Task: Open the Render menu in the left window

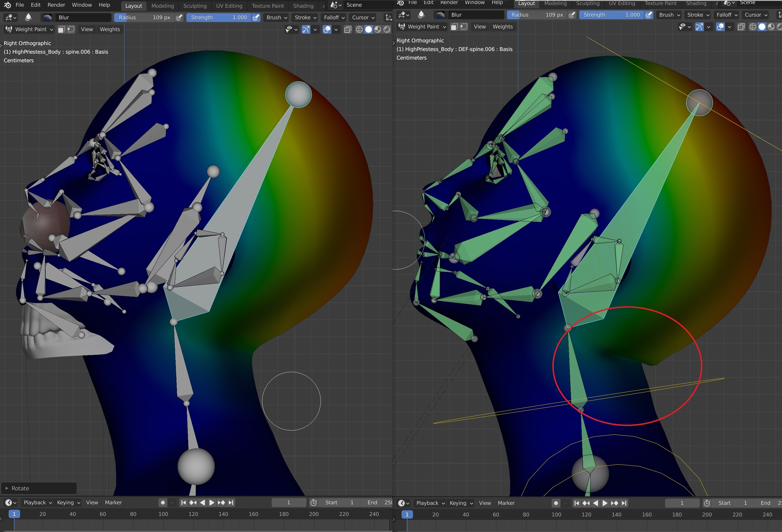Action: (x=56, y=5)
